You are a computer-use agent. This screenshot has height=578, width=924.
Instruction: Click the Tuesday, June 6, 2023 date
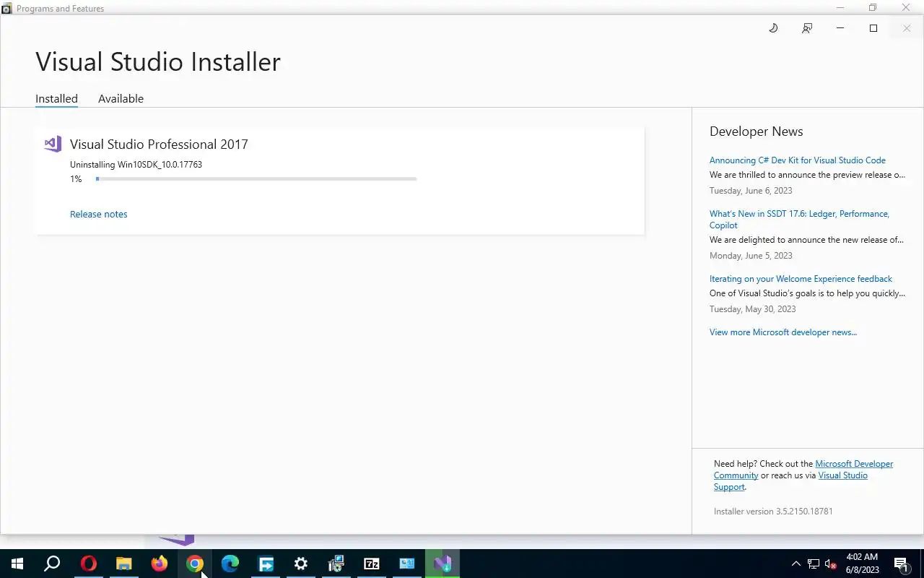751,191
